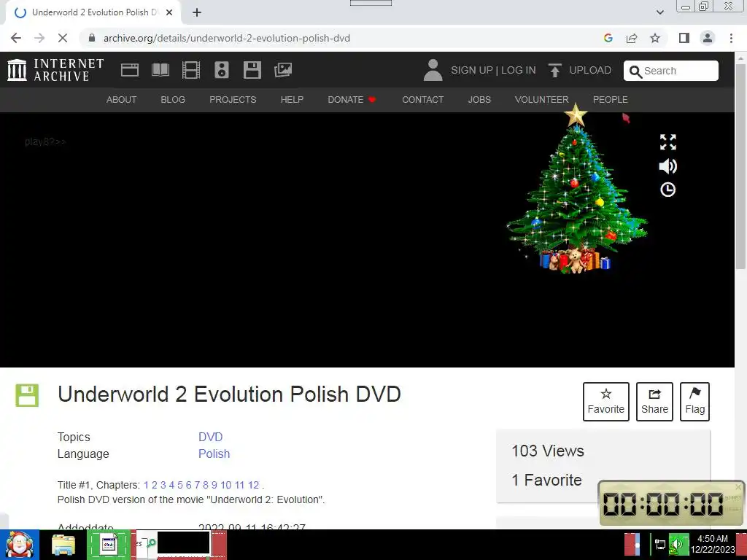This screenshot has height=560, width=747.
Task: Open the Images icon in navbar
Action: click(x=283, y=70)
